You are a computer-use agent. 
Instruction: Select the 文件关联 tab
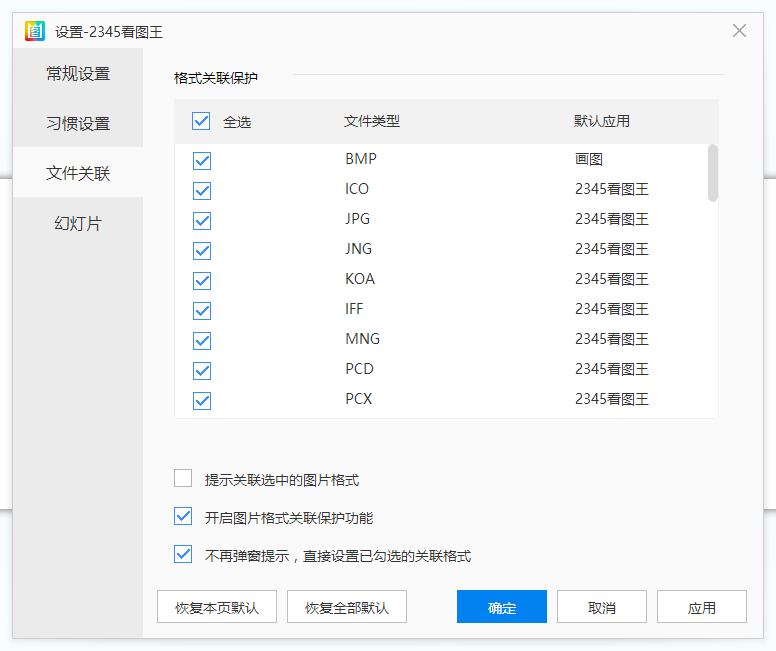pos(78,173)
